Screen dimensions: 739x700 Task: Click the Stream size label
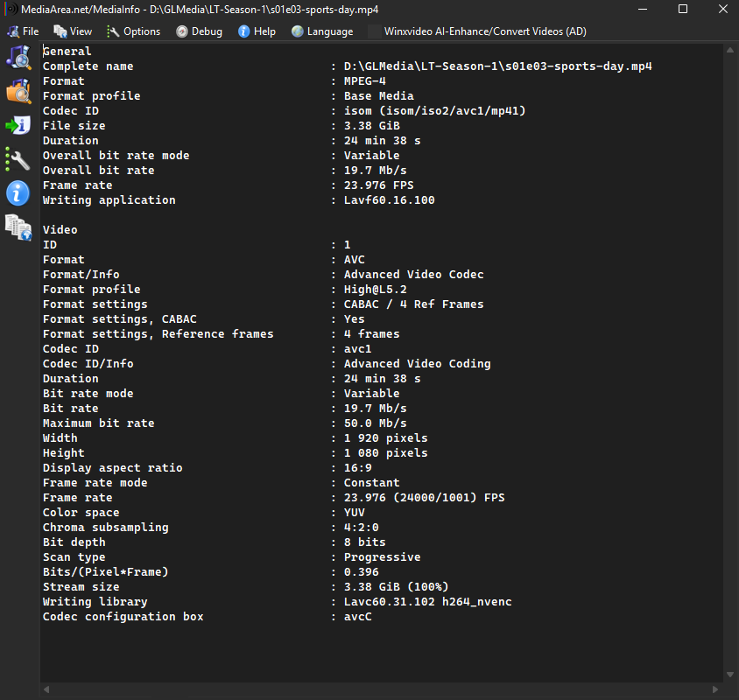81,587
